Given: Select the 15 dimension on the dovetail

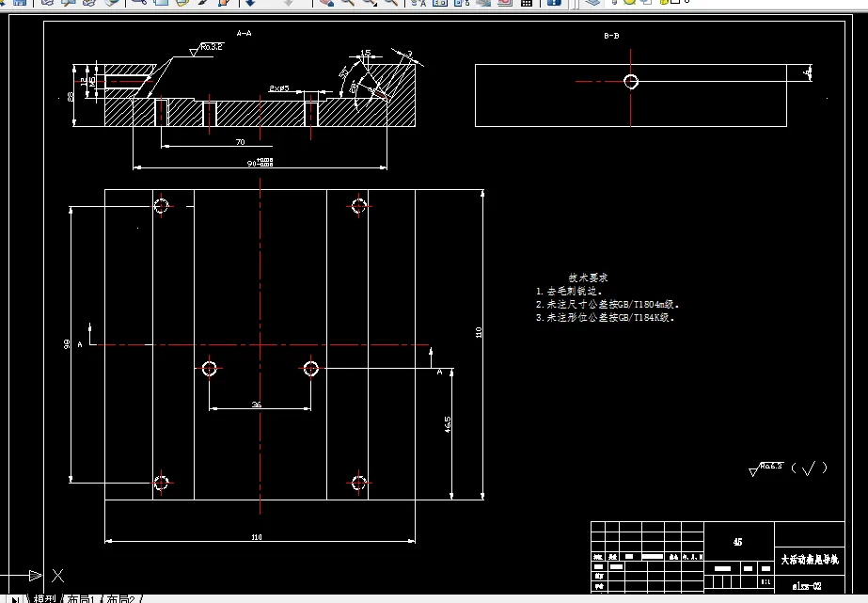Looking at the screenshot, I should [x=366, y=54].
